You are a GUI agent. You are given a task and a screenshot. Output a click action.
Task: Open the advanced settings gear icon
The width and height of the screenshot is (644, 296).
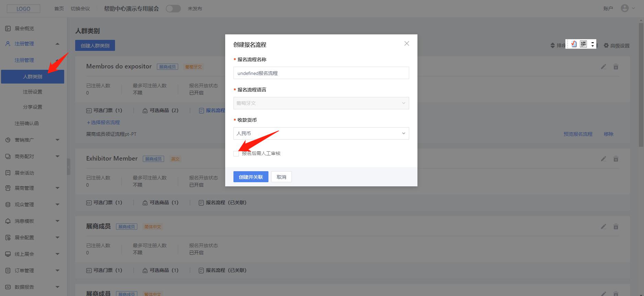click(606, 45)
